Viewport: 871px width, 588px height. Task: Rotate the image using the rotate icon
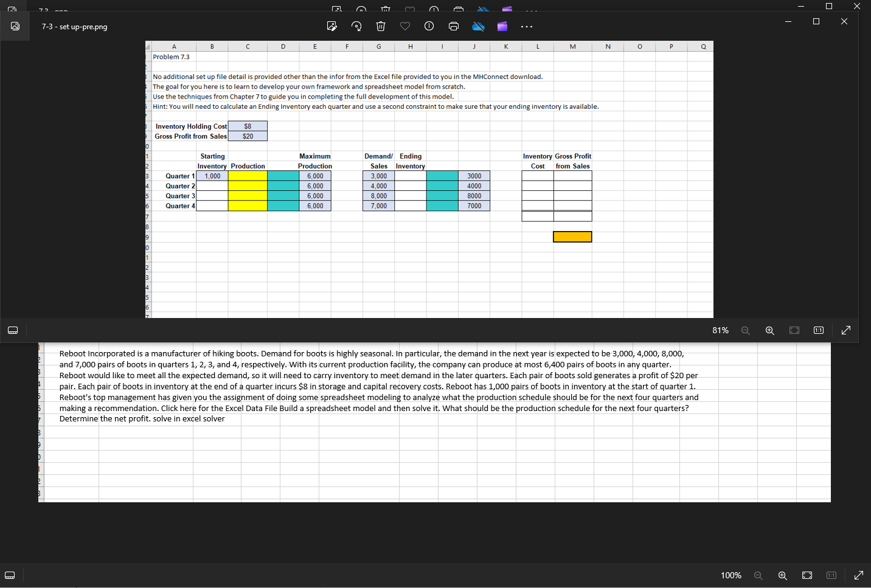tap(357, 26)
